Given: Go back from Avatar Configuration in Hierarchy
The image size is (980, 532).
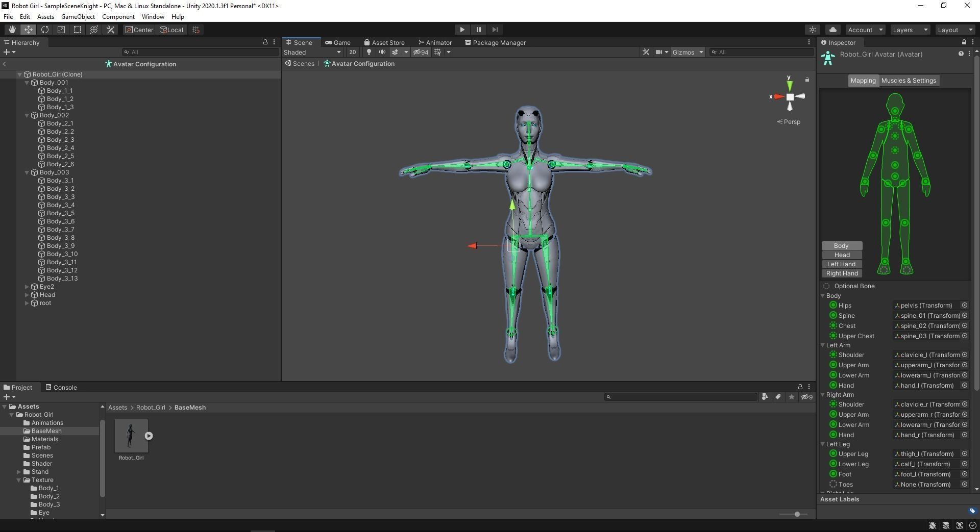Looking at the screenshot, I should click(5, 64).
